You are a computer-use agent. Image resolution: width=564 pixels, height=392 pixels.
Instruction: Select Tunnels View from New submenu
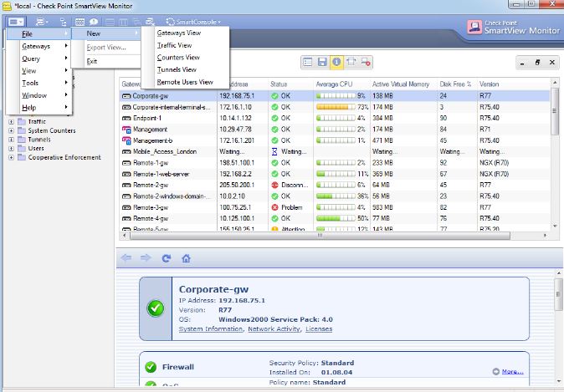[185, 69]
